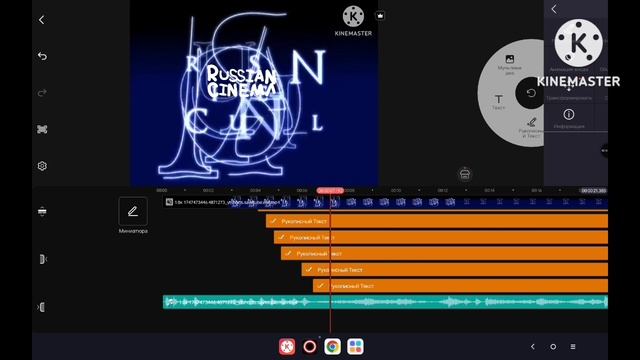Tap the capture frame icon in sidebar
640x360 pixels.
pos(42,129)
